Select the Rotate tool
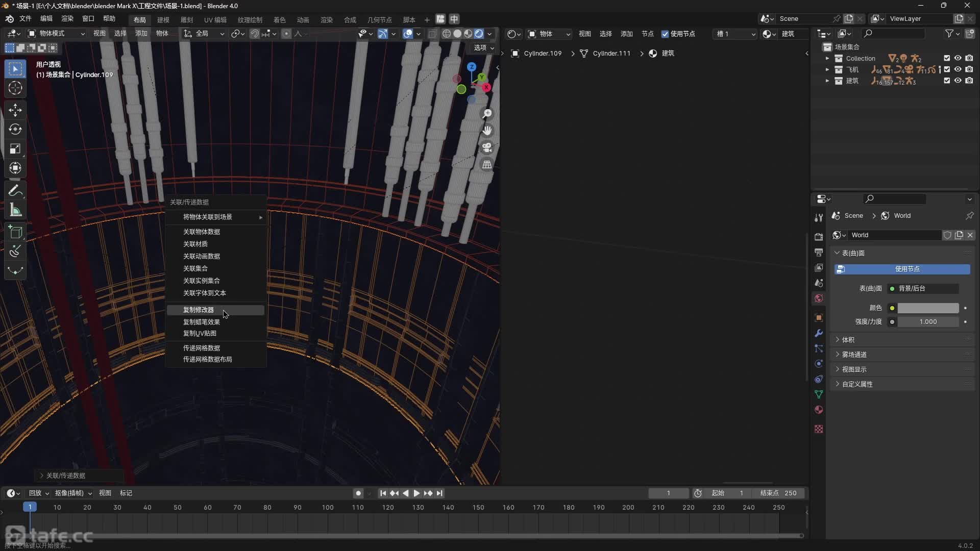The width and height of the screenshot is (980, 551). [x=15, y=129]
